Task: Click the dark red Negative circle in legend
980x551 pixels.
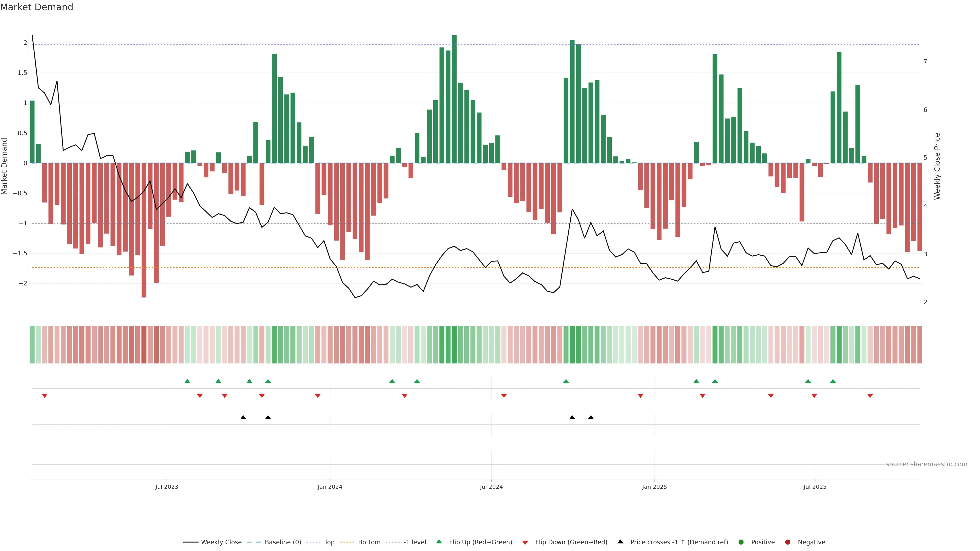Action: (788, 542)
